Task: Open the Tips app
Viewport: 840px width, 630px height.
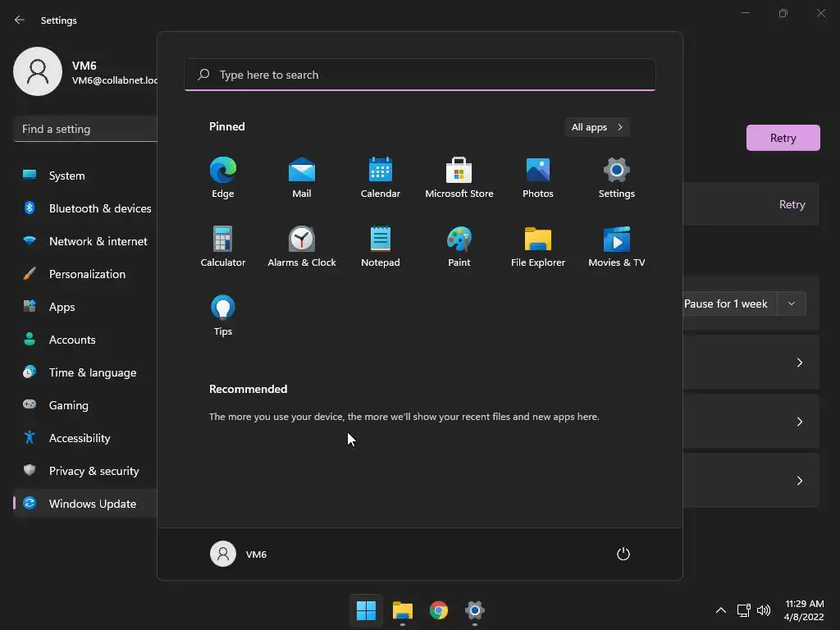Action: pyautogui.click(x=223, y=316)
